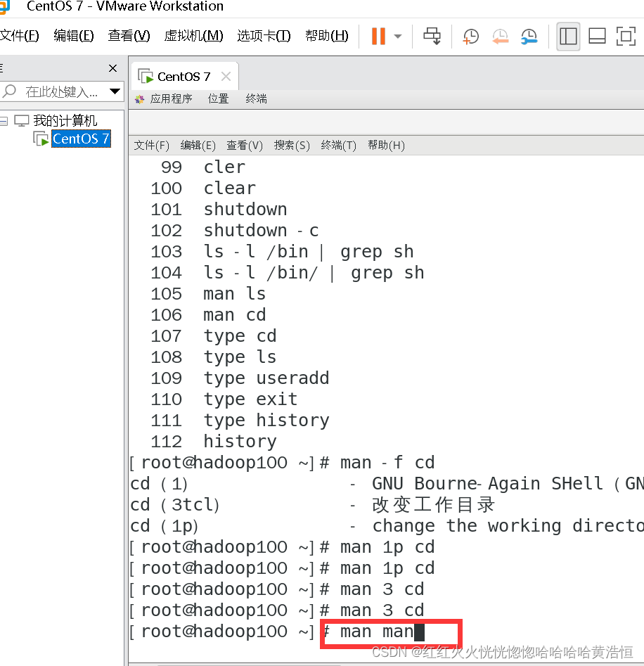This screenshot has height=666, width=644.
Task: Click the 'cd (1p)' output line
Action: 387,526
